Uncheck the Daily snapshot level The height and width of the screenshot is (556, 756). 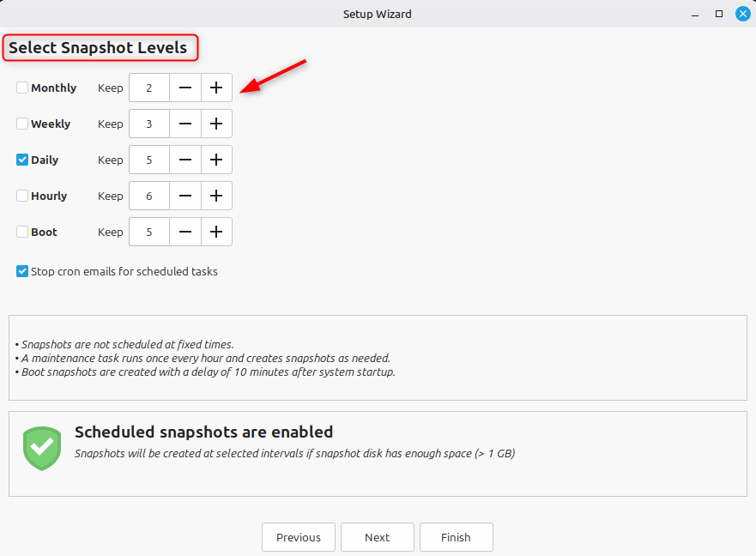(22, 160)
